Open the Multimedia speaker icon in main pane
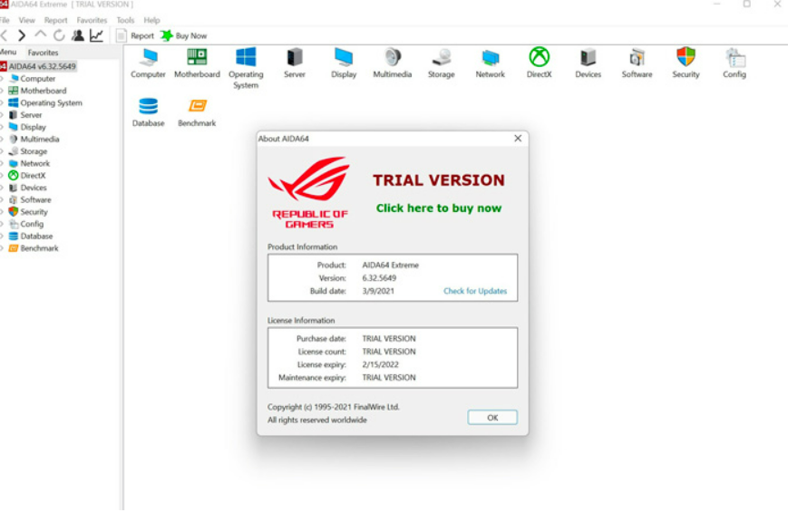Viewport: 807px width, 532px height. coord(393,63)
